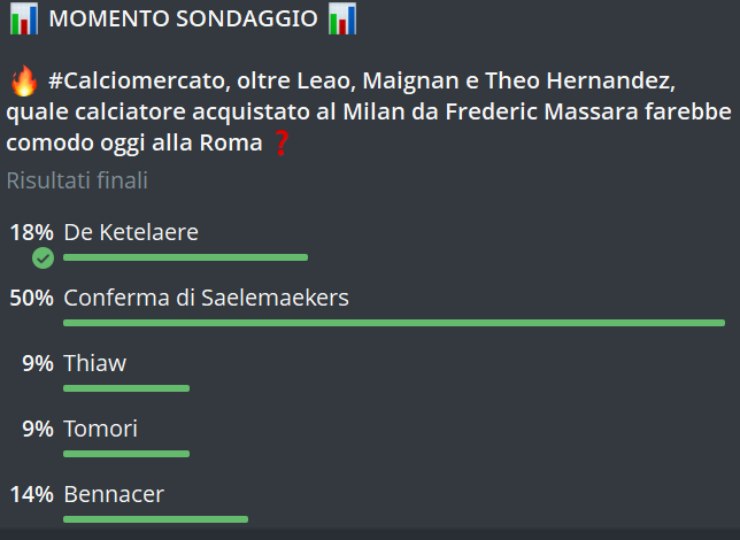The height and width of the screenshot is (540, 740).
Task: Click the fire emoji before the hashtag
Action: point(22,81)
